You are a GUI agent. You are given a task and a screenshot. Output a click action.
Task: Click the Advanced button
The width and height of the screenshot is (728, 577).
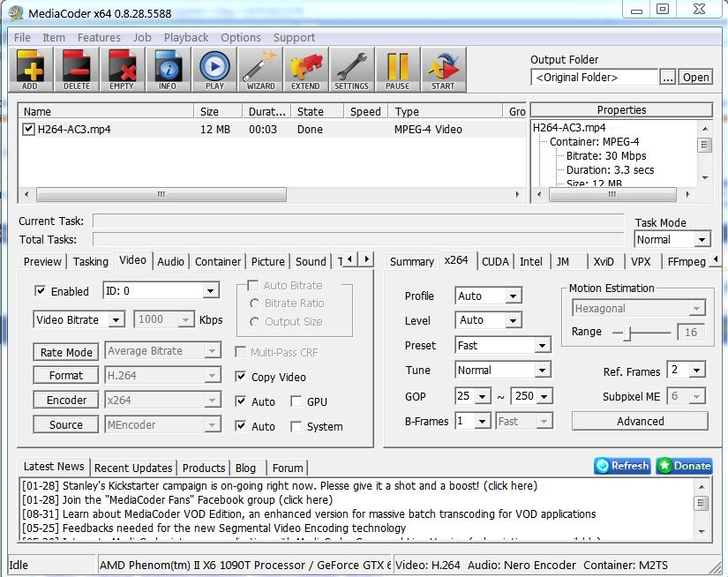pos(640,421)
